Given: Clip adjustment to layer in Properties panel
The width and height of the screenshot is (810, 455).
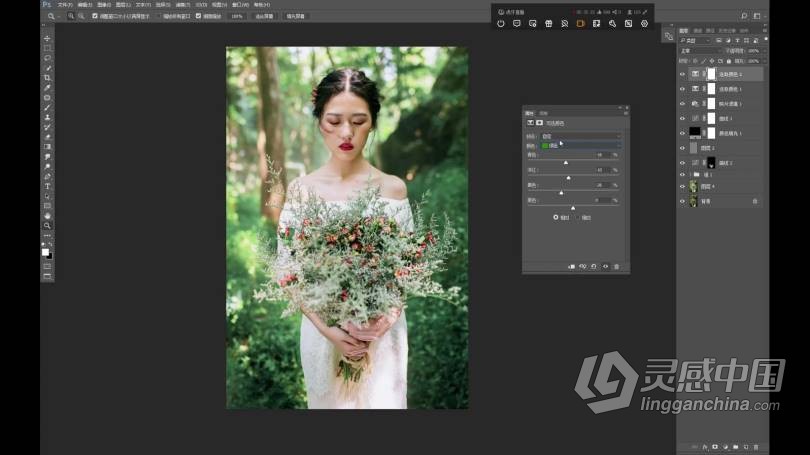Looking at the screenshot, I should coord(571,266).
